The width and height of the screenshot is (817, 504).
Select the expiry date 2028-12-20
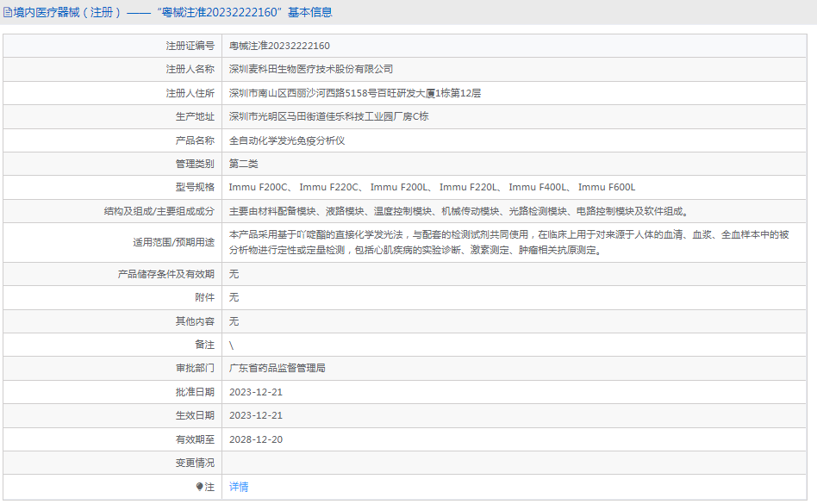[x=256, y=439]
